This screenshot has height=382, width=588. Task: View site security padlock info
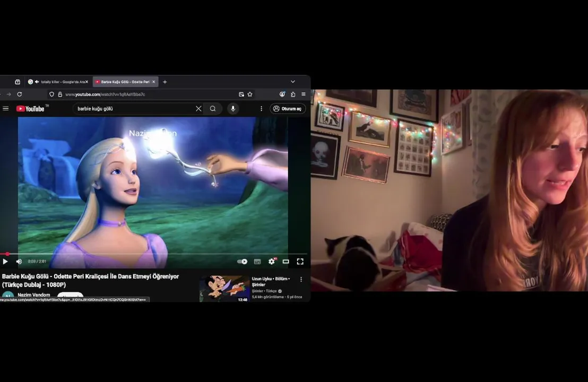(60, 94)
